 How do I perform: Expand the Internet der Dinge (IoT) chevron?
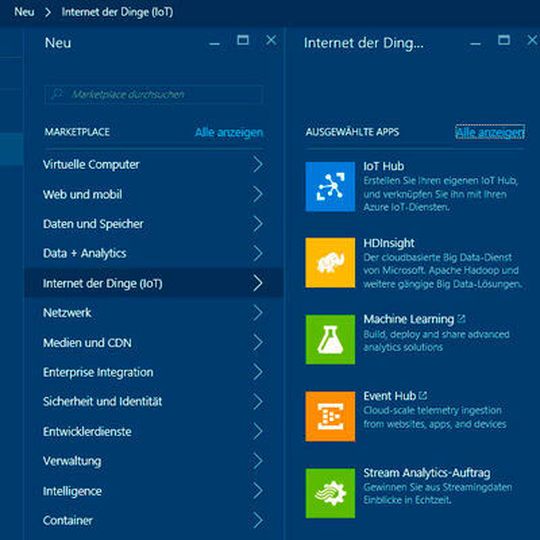pyautogui.click(x=258, y=283)
